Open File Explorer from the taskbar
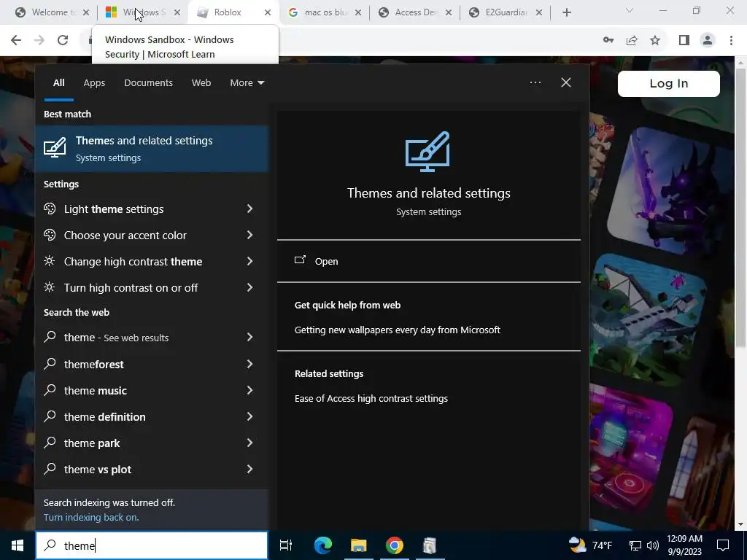Screen dimensions: 747x560 pyautogui.click(x=359, y=545)
